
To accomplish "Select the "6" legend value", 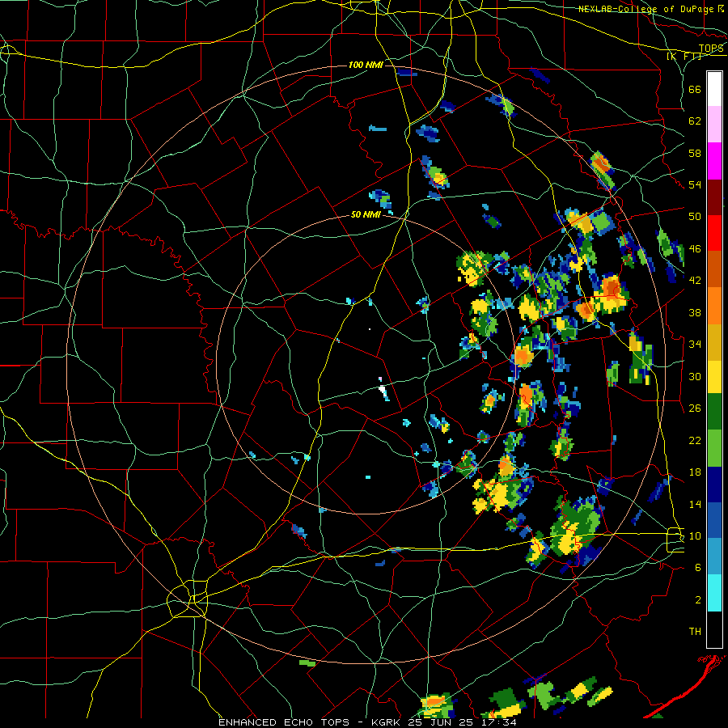I will click(698, 568).
